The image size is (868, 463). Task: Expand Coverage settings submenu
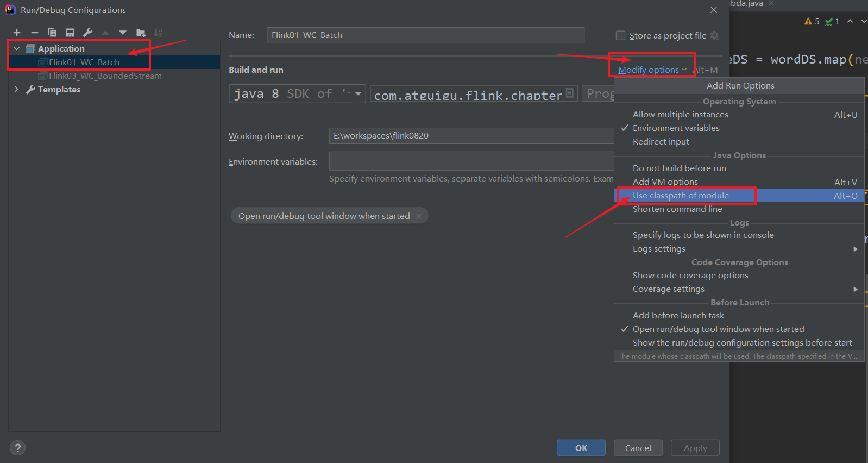(739, 289)
